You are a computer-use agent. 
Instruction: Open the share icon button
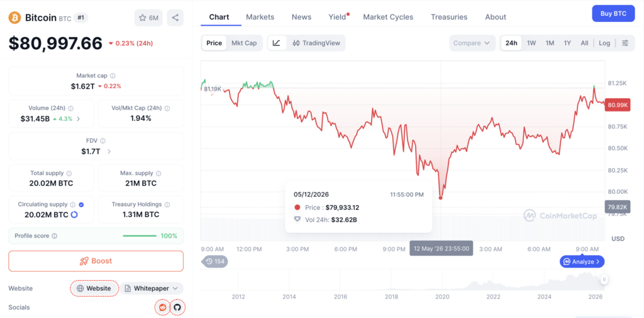click(x=175, y=18)
